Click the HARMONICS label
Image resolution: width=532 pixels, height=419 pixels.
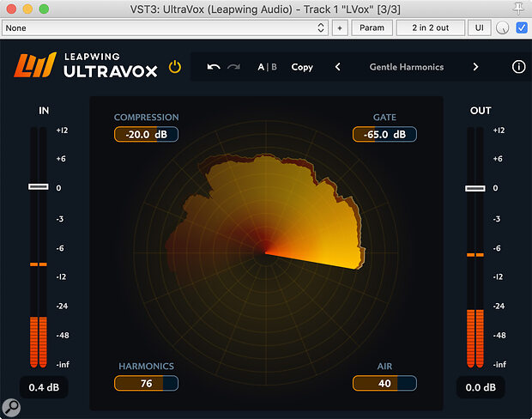click(146, 366)
